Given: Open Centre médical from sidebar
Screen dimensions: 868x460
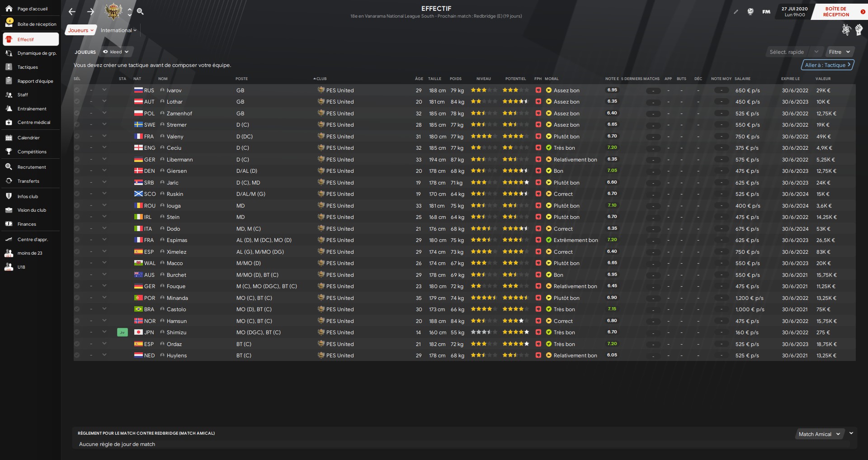Looking at the screenshot, I should click(x=33, y=123).
